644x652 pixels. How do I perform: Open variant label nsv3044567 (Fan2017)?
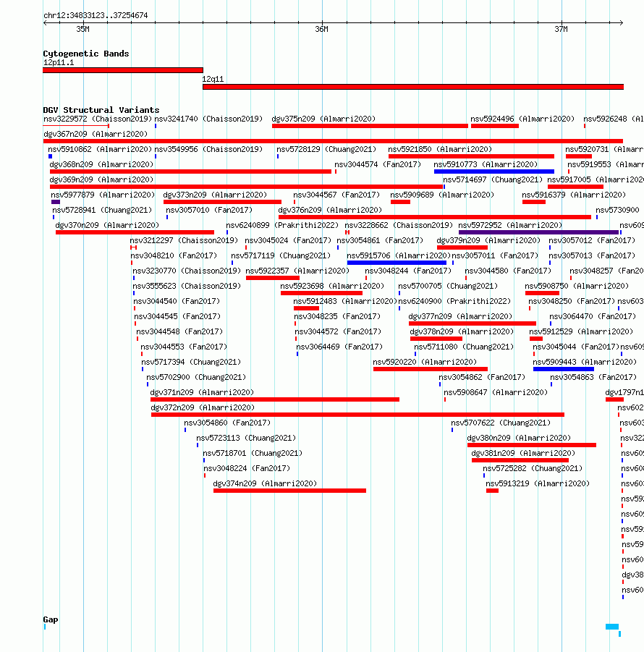pyautogui.click(x=336, y=195)
